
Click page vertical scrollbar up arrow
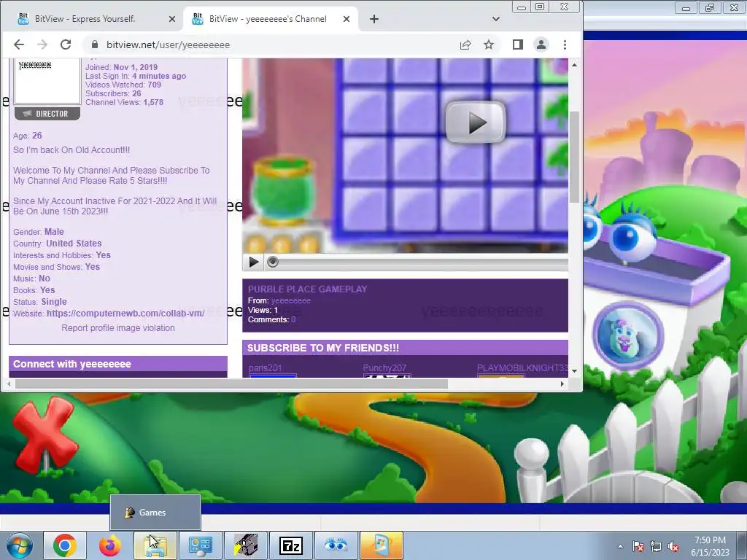575,65
